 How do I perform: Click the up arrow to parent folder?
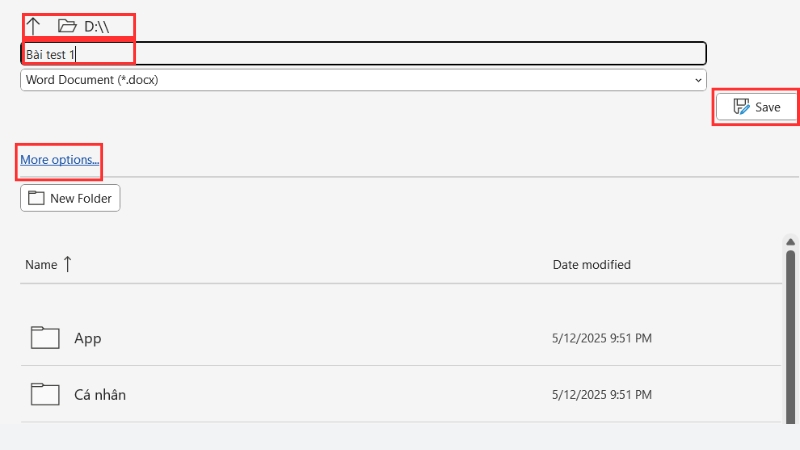[x=33, y=26]
